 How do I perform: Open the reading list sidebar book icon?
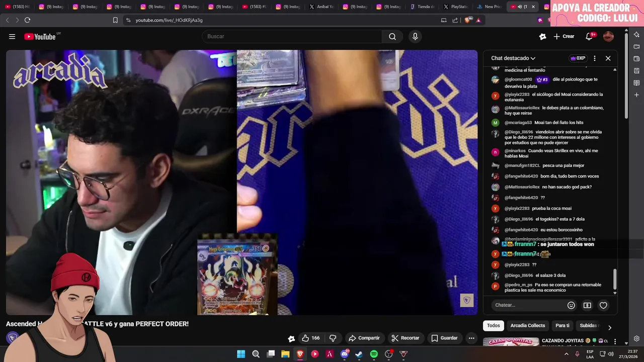[x=636, y=83]
